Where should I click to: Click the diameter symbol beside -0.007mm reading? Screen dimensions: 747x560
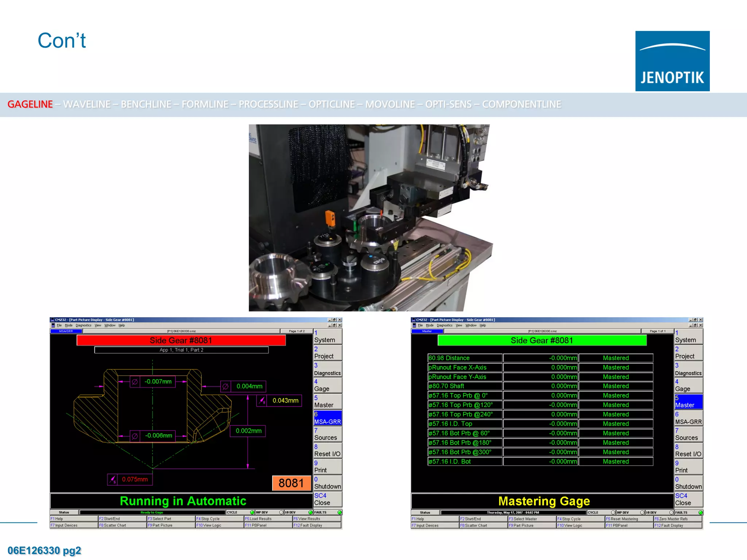pyautogui.click(x=135, y=382)
